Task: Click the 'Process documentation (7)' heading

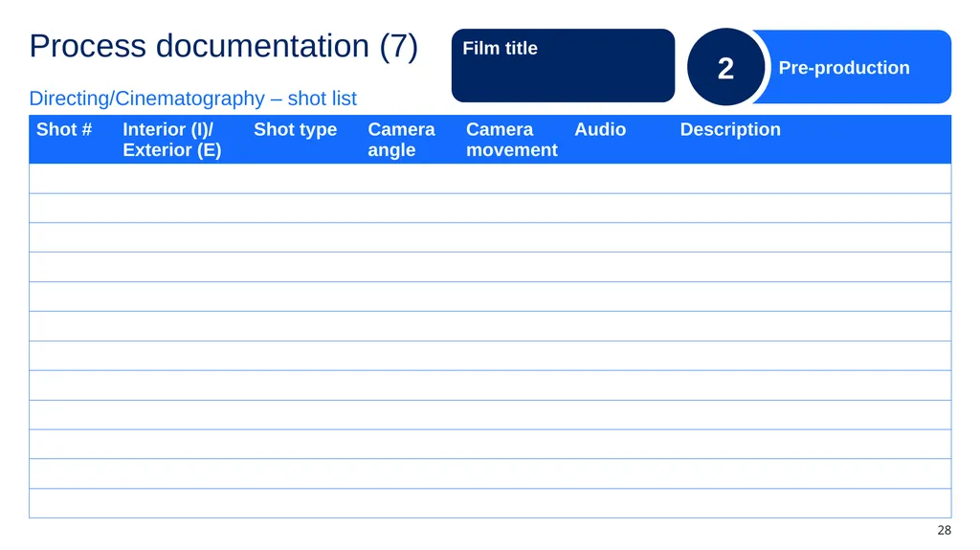Action: [x=223, y=47]
